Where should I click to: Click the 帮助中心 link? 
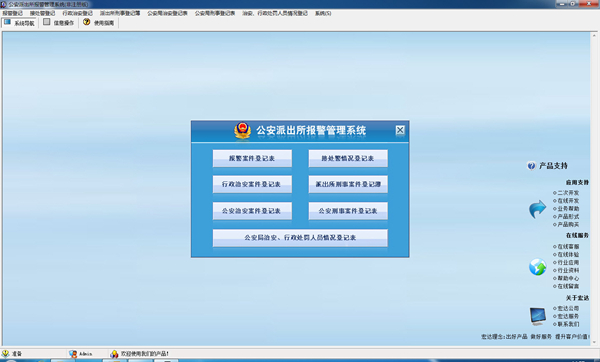[568, 278]
